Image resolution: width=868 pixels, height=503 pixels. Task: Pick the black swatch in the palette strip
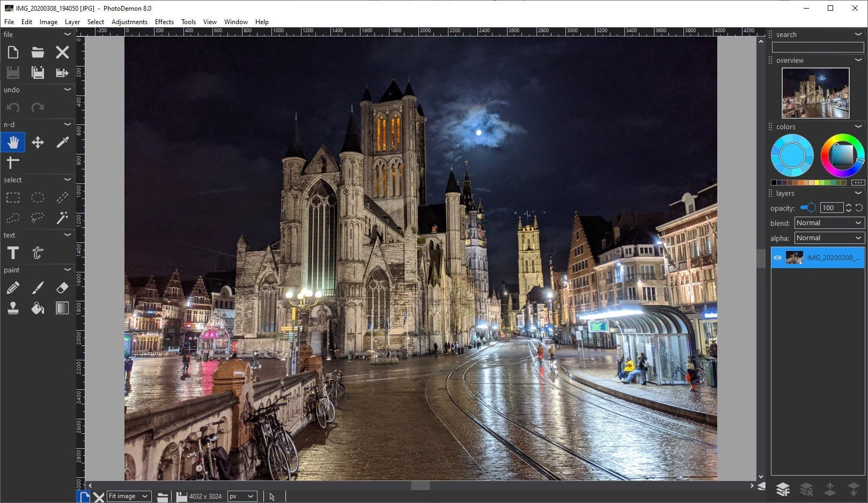click(x=774, y=183)
